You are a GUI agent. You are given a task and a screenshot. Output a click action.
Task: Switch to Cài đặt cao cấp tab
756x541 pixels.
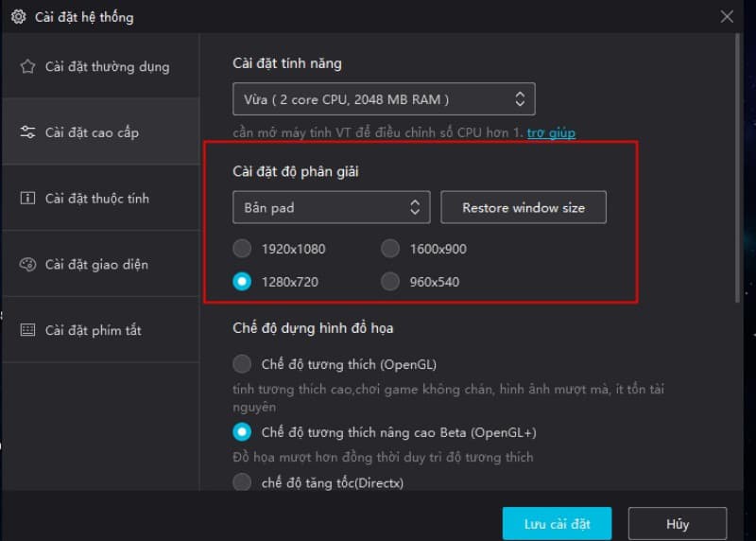(x=101, y=131)
